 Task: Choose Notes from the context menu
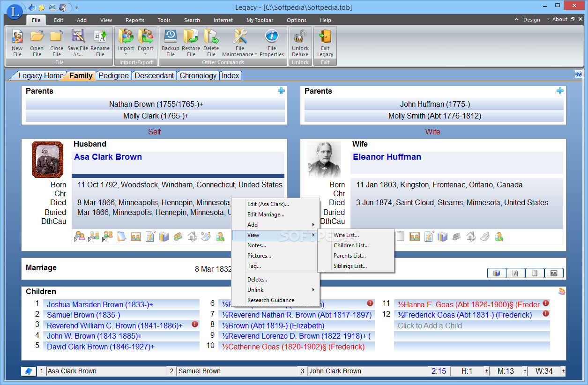257,245
